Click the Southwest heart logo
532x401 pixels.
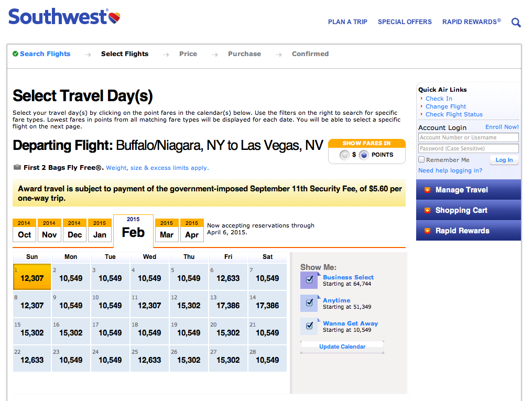(115, 18)
